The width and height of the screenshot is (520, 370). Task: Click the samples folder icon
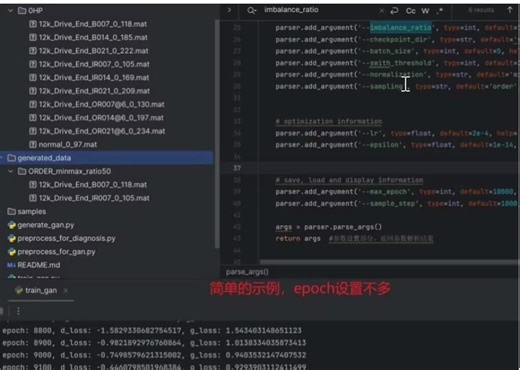pos(12,211)
